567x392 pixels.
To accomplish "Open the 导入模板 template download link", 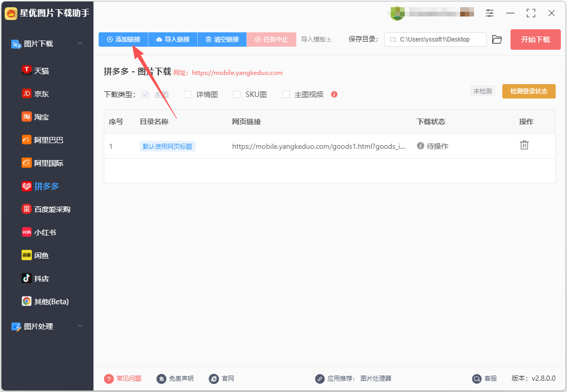I will coord(316,40).
